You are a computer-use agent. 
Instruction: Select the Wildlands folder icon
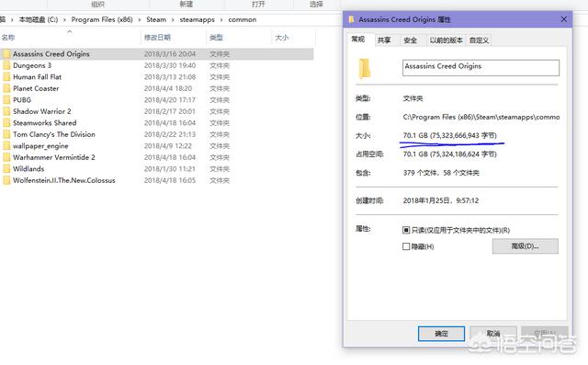[x=6, y=169]
